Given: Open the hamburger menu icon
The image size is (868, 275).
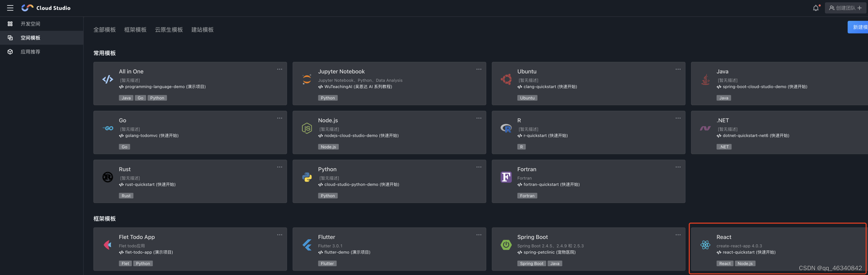Looking at the screenshot, I should [10, 8].
